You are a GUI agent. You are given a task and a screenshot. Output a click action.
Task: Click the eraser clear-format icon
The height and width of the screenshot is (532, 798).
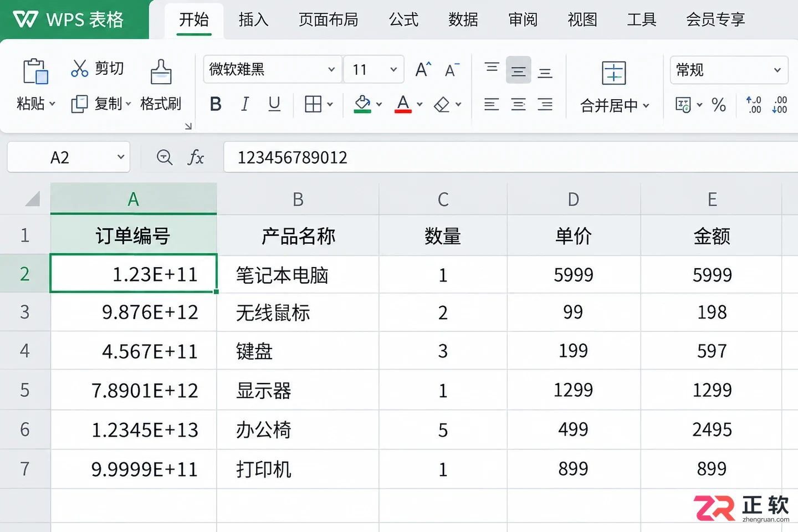tap(442, 104)
